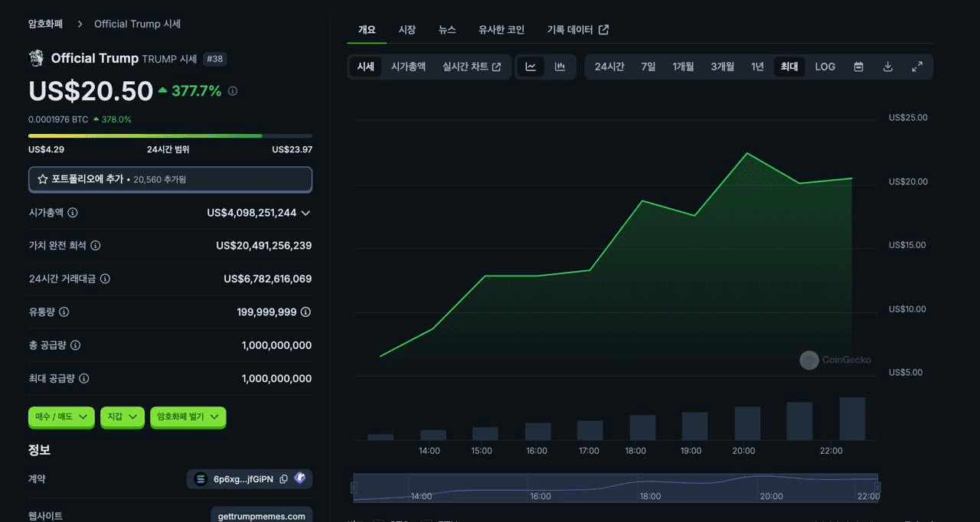The height and width of the screenshot is (522, 980).
Task: Open 지갑 dropdown
Action: pyautogui.click(x=122, y=416)
